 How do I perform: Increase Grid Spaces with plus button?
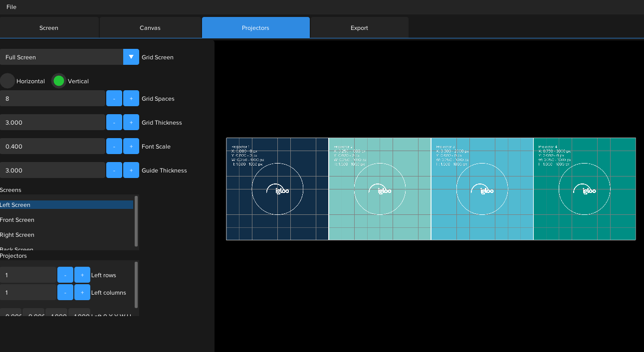131,99
